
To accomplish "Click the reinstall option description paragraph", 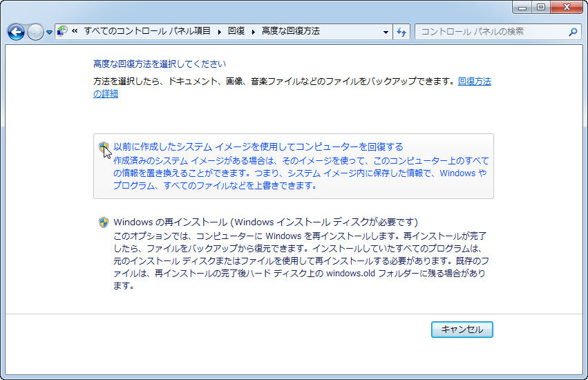I will click(x=301, y=260).
